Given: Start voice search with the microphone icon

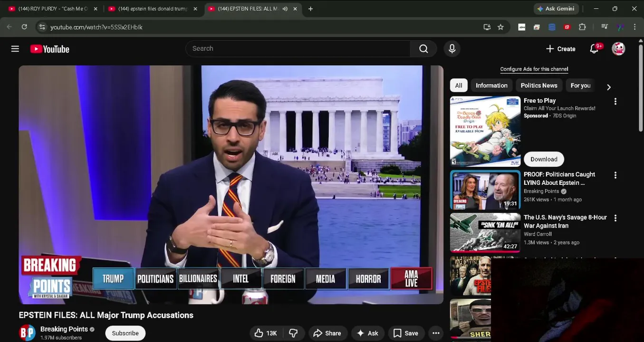Looking at the screenshot, I should [452, 48].
